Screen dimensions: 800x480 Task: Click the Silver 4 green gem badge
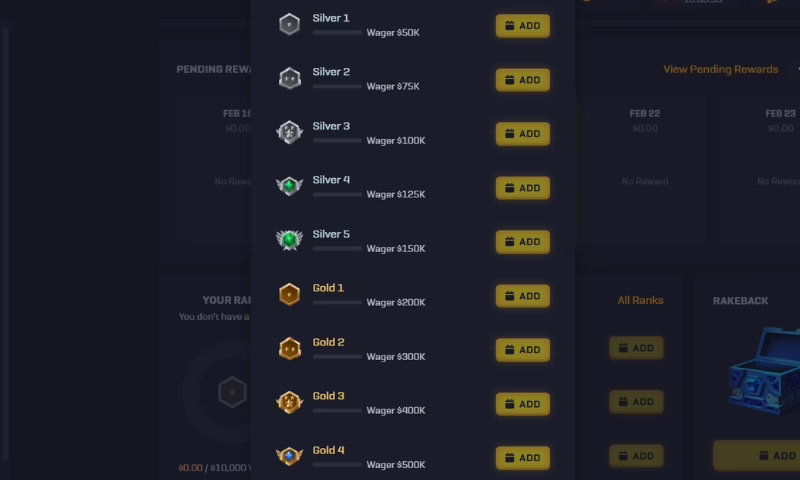pyautogui.click(x=289, y=187)
